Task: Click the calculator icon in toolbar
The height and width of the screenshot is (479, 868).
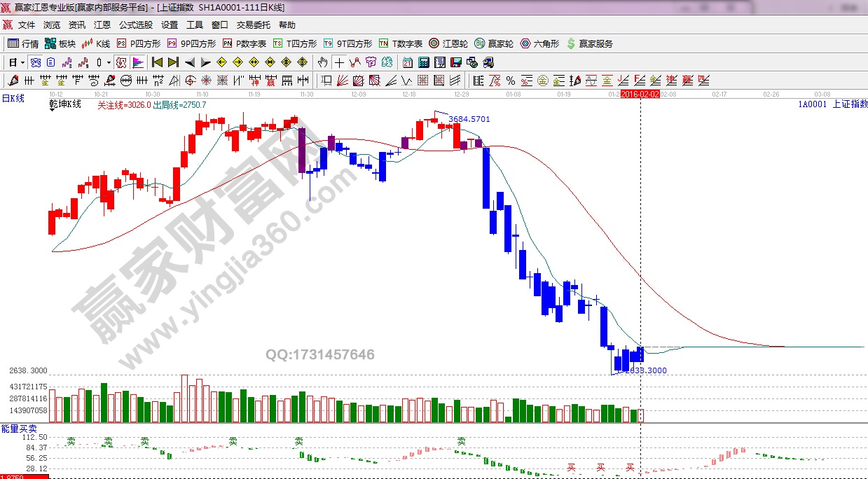Action: pyautogui.click(x=422, y=62)
